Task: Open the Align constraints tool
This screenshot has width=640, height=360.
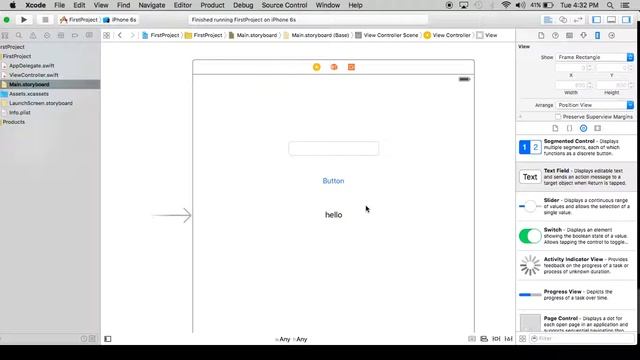Action: 484,339
